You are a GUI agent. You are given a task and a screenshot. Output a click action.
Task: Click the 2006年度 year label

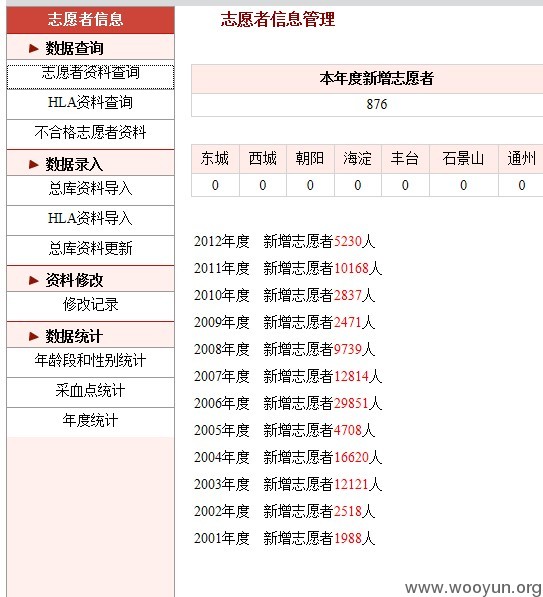tap(222, 404)
